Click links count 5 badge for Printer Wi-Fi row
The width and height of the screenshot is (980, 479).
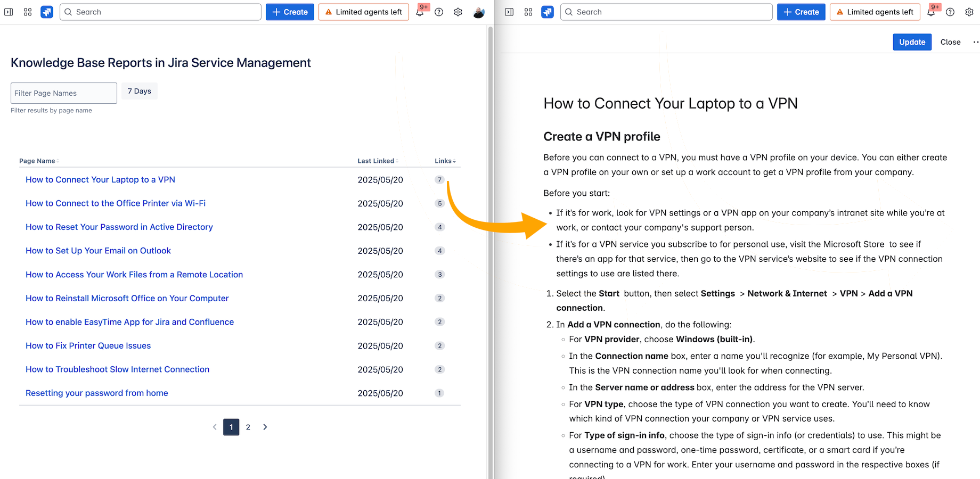tap(439, 203)
